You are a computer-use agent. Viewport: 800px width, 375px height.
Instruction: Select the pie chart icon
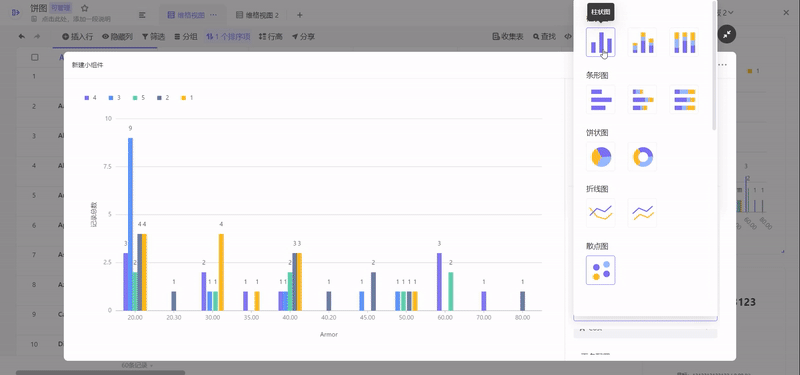(x=601, y=156)
